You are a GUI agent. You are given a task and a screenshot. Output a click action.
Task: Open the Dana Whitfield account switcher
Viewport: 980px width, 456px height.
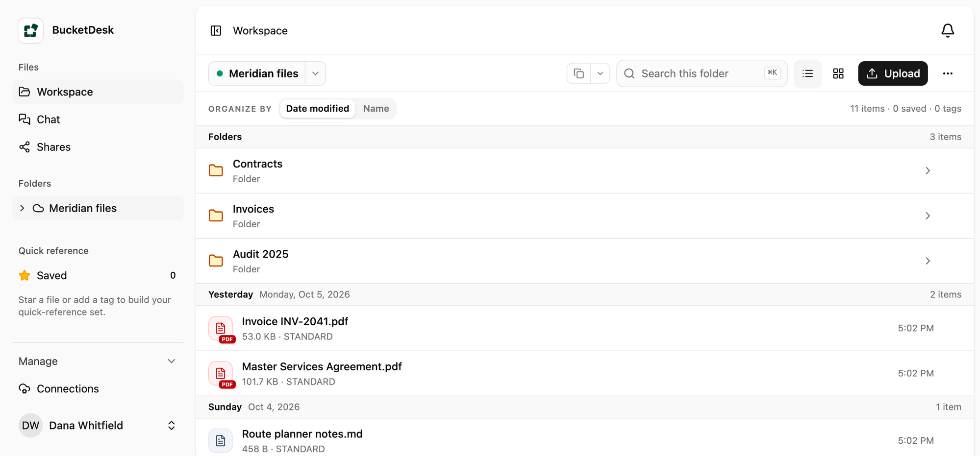coord(98,426)
